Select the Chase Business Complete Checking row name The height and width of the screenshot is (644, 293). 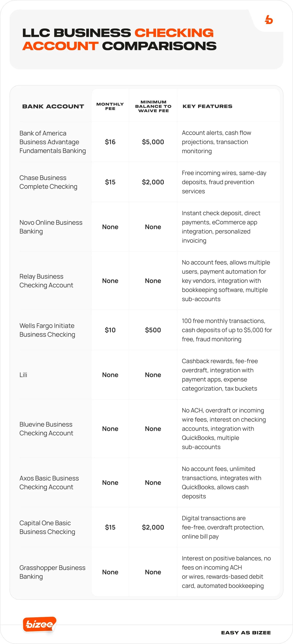point(48,182)
